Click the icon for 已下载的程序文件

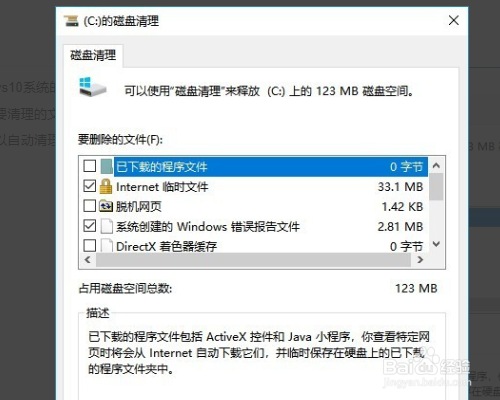point(107,166)
